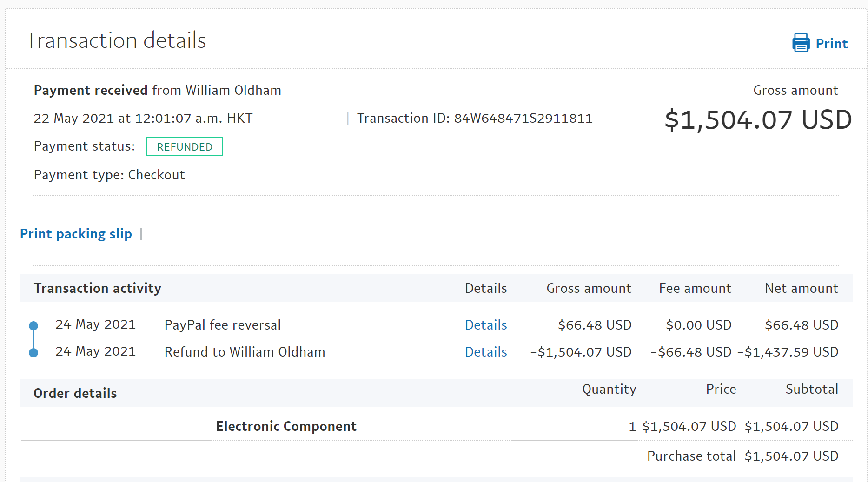868x482 pixels.
Task: Click the Payment received from William Oldham line
Action: coord(158,90)
